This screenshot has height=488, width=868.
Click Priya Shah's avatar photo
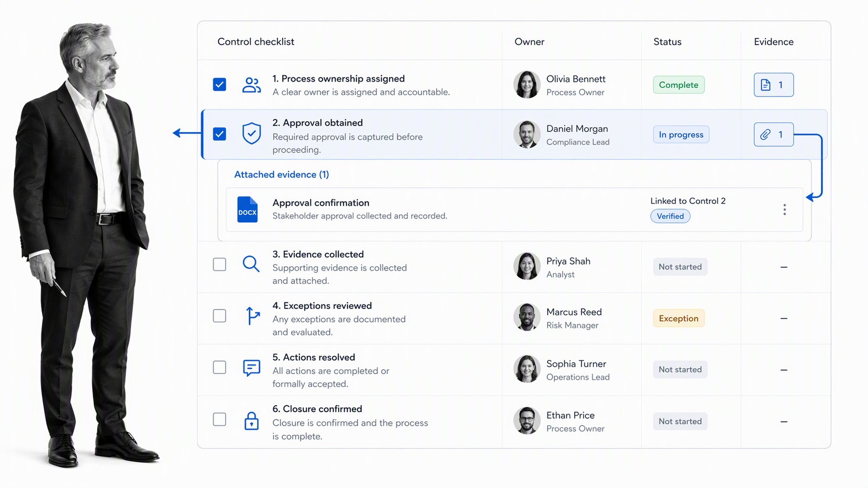point(527,266)
